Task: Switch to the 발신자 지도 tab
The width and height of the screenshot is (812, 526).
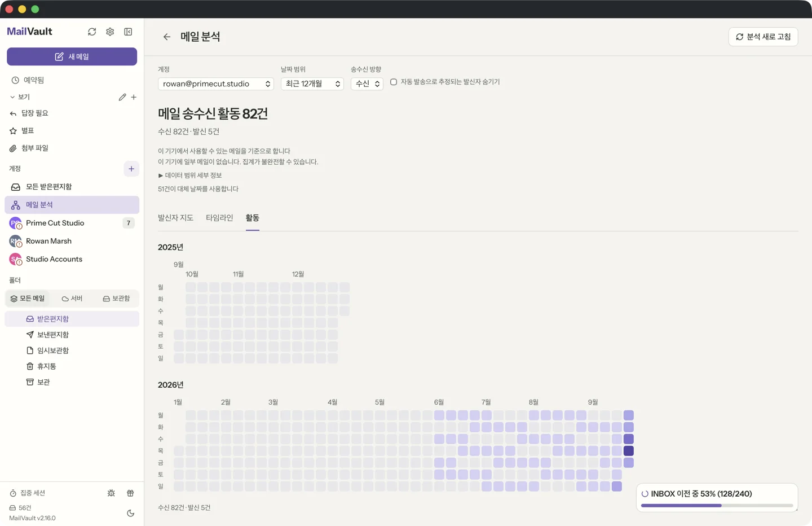Action: point(175,218)
